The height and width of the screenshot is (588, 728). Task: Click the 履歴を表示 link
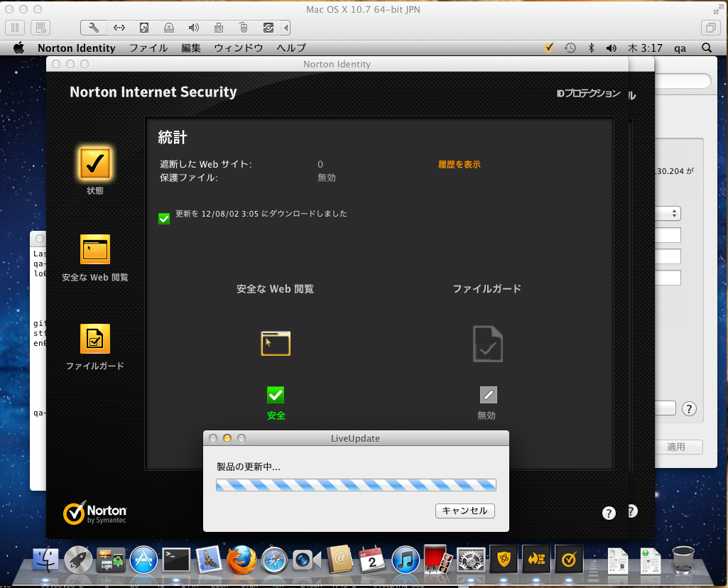tap(459, 164)
